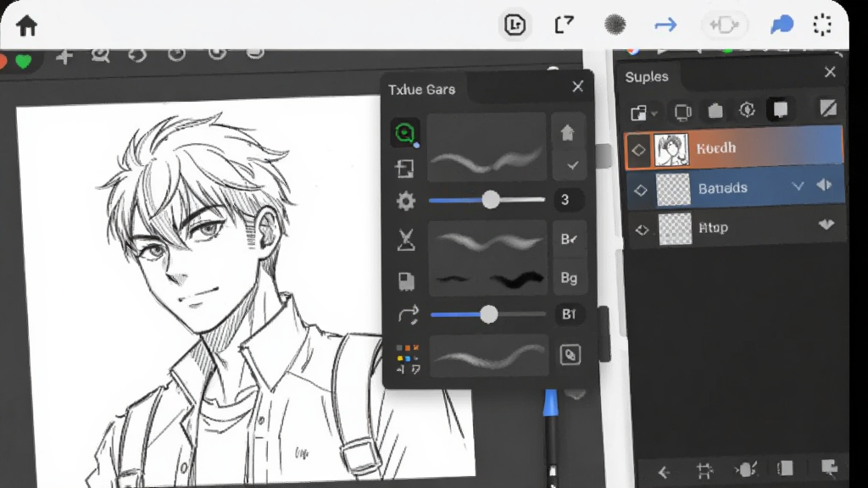The image size is (868, 488).
Task: Toggle visibility of the Htop layer
Action: pos(642,230)
